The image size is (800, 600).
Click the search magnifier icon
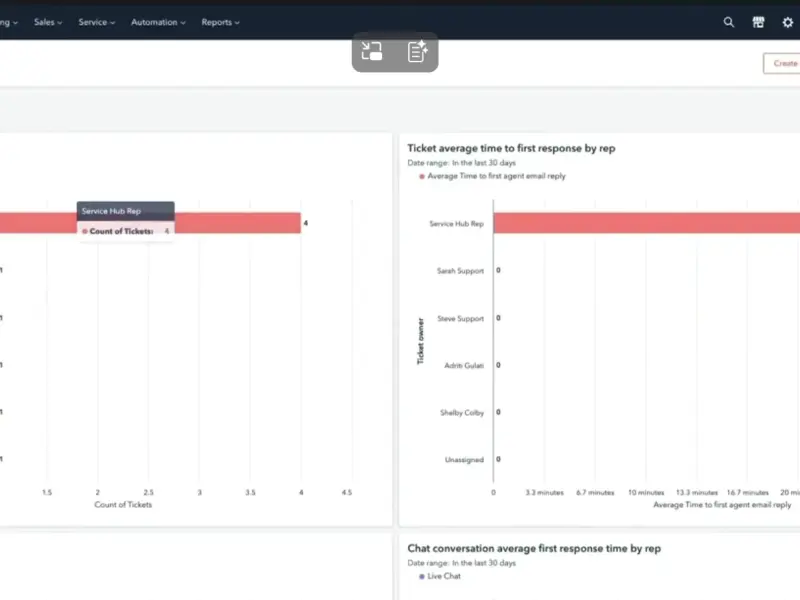click(729, 22)
